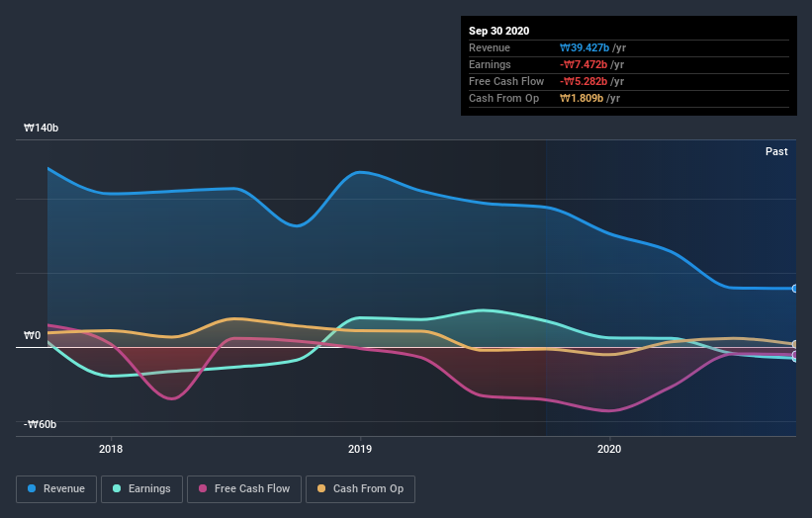Image resolution: width=812 pixels, height=518 pixels.
Task: Click the Cash From Op row label in tooltip
Action: (x=503, y=98)
